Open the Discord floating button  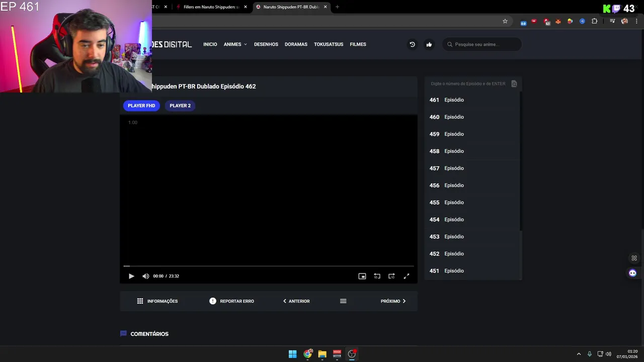point(633,273)
